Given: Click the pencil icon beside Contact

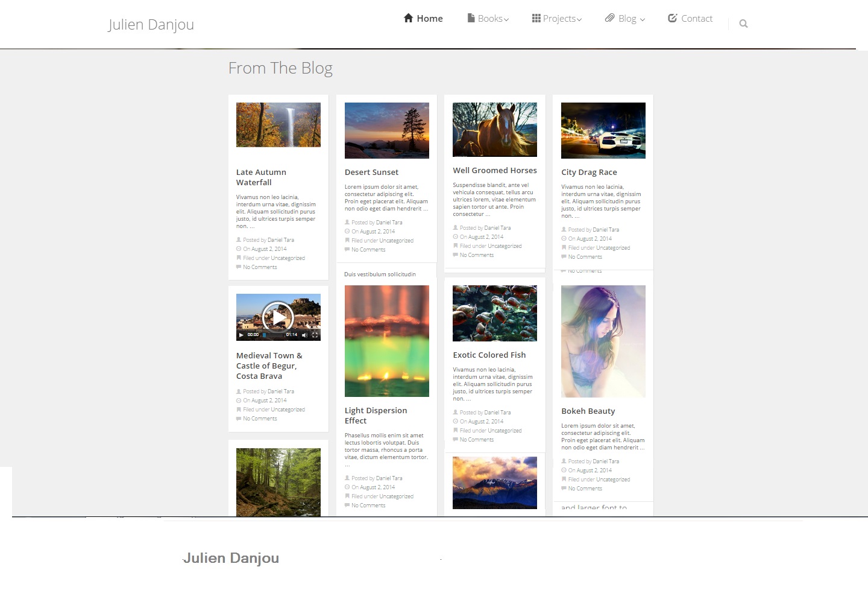Looking at the screenshot, I should click(673, 18).
